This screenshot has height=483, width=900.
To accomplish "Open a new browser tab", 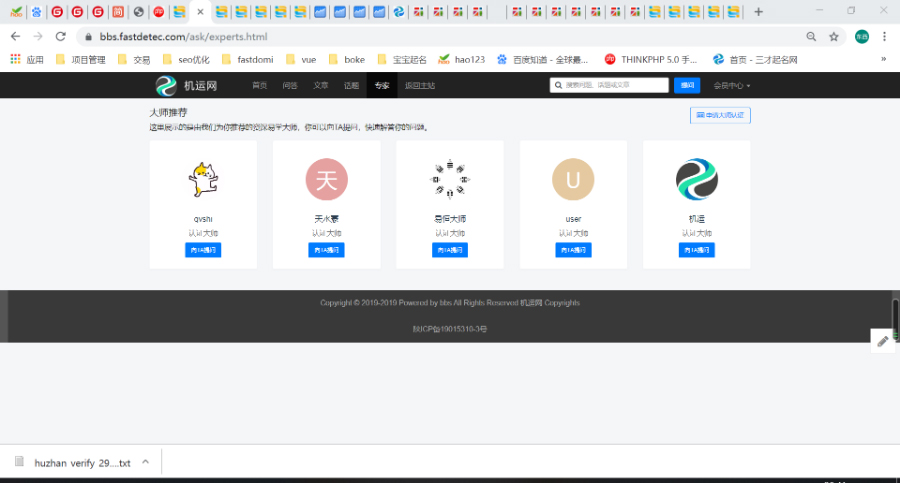I will pyautogui.click(x=758, y=11).
